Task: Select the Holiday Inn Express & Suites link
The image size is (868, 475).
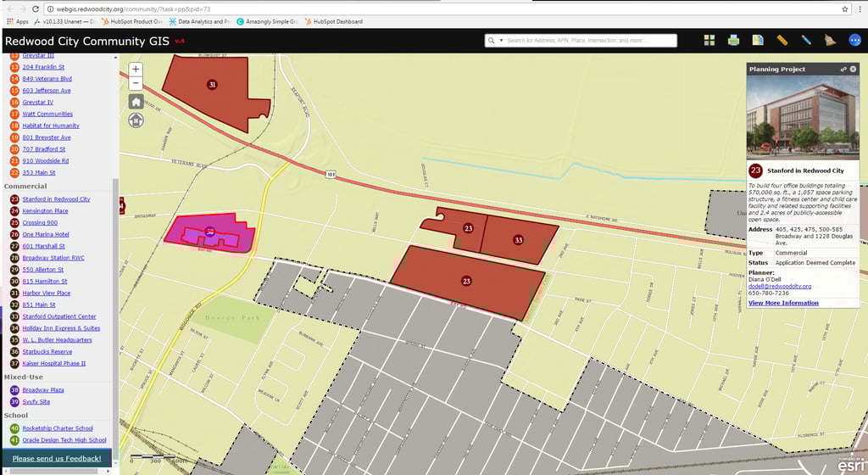Action: (61, 328)
